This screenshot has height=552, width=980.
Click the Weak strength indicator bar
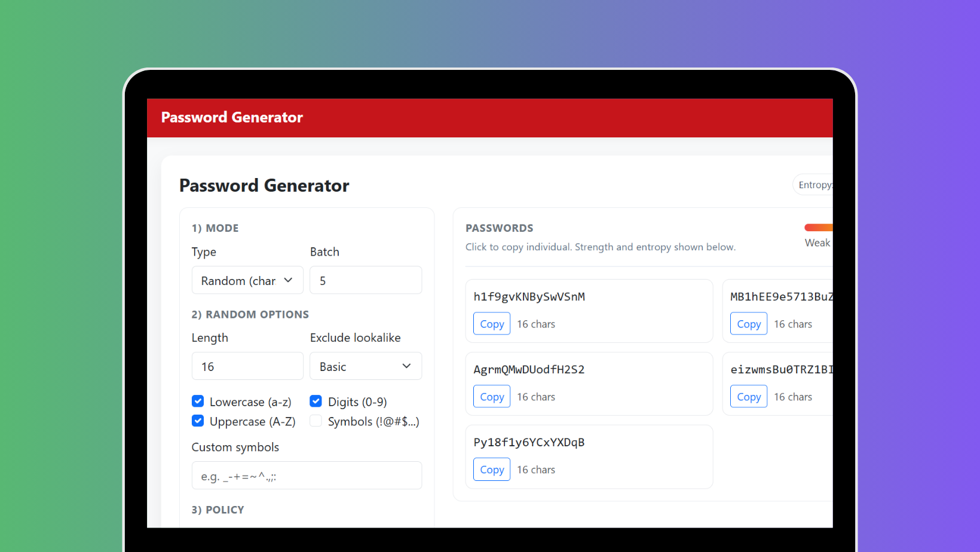(x=819, y=227)
